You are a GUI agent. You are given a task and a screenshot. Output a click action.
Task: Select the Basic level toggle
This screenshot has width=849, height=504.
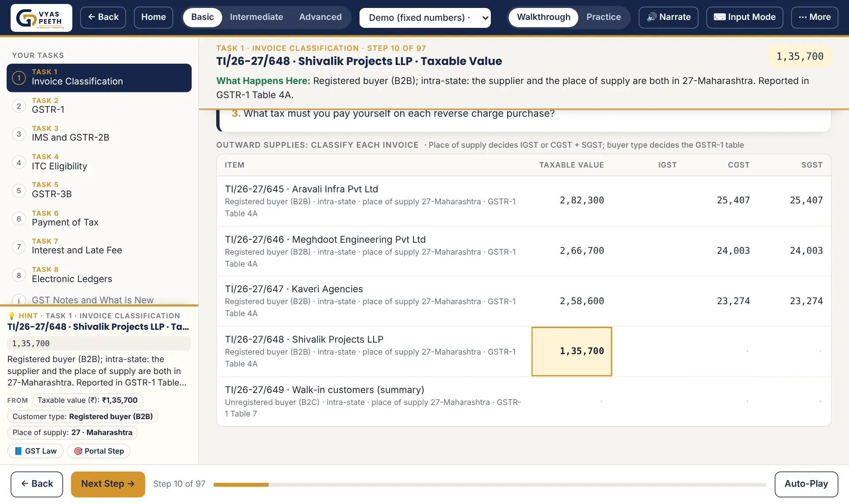click(x=203, y=17)
